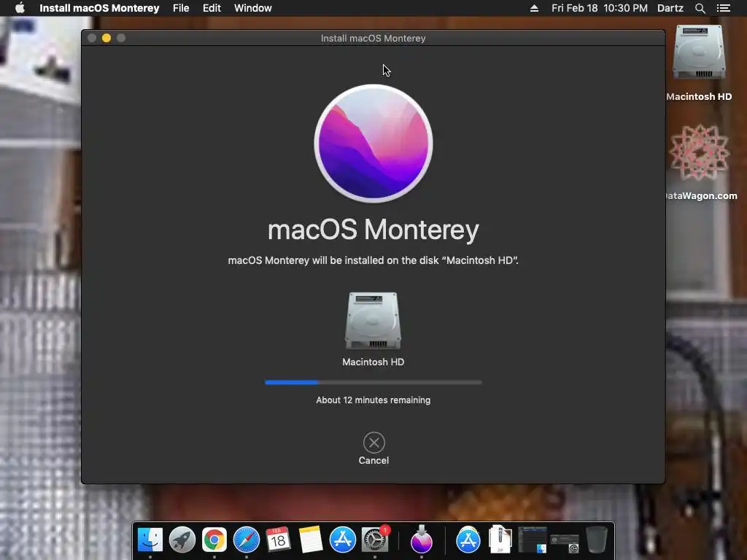Click the 'About 12 minutes remaining' text
This screenshot has width=747, height=560.
[x=373, y=400]
